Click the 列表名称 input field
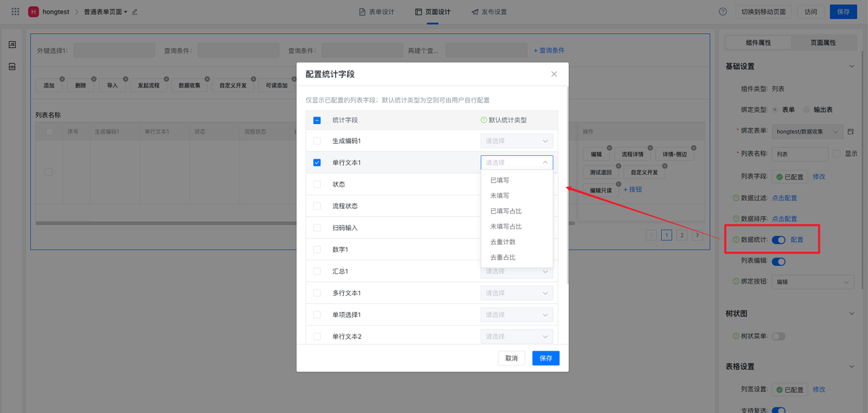Viewport: 868px width, 413px height. click(800, 154)
